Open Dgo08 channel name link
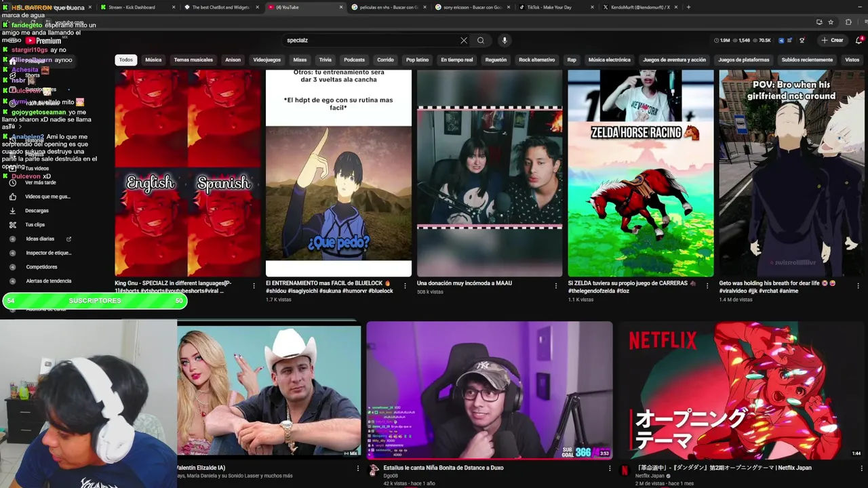 [x=391, y=476]
